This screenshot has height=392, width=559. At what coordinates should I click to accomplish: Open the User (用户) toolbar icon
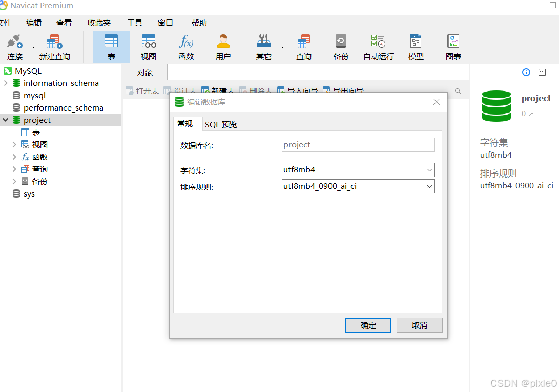(x=223, y=47)
